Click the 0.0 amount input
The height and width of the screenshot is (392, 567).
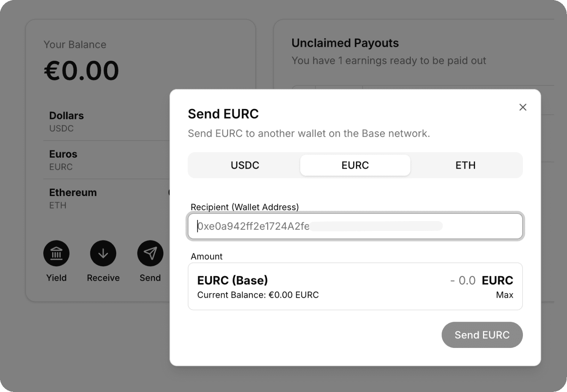[467, 281]
